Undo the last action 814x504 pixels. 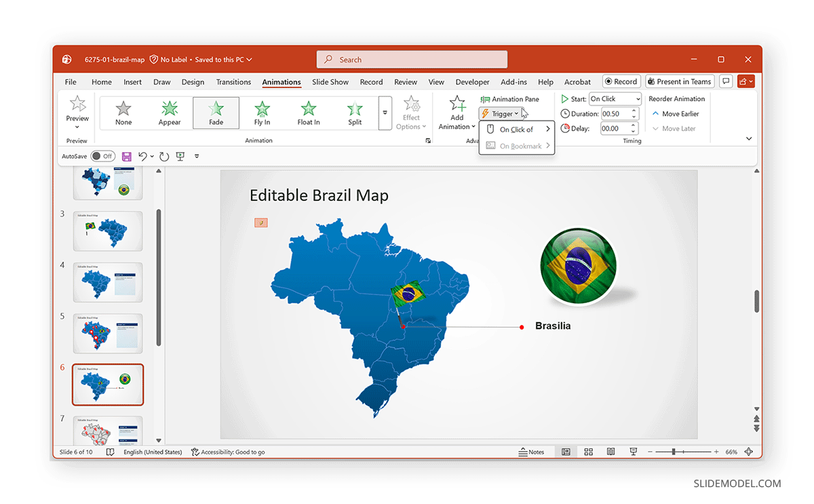point(142,156)
